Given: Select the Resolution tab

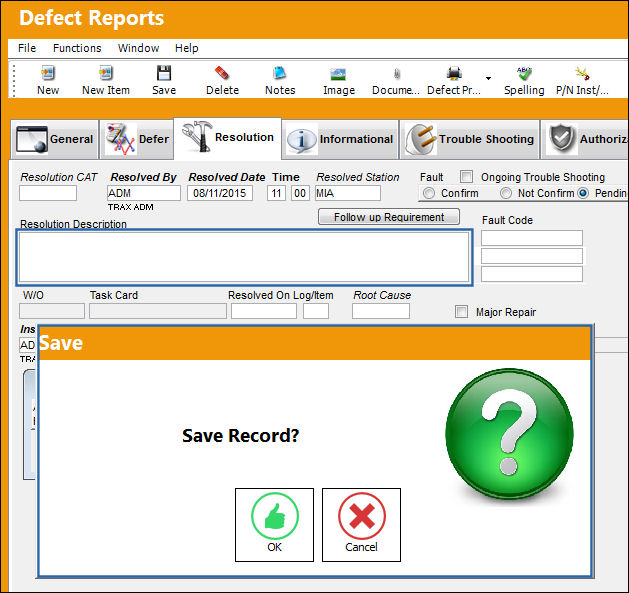Looking at the screenshot, I should click(x=227, y=138).
